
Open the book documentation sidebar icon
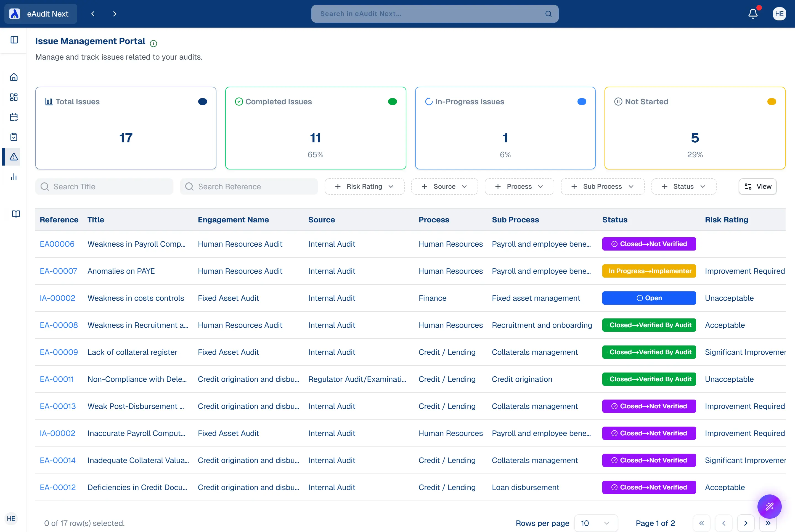click(16, 214)
